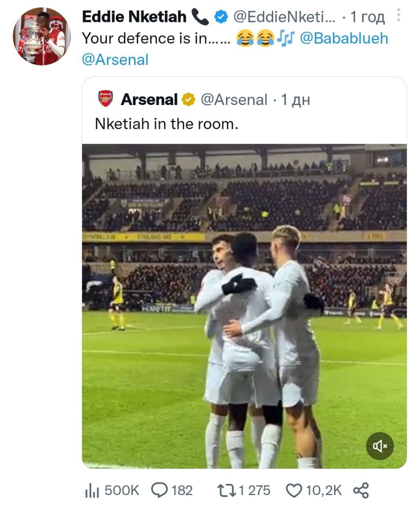Click the @Arsenal handle in quoted tweet
The width and height of the screenshot is (420, 511).
pyautogui.click(x=234, y=99)
